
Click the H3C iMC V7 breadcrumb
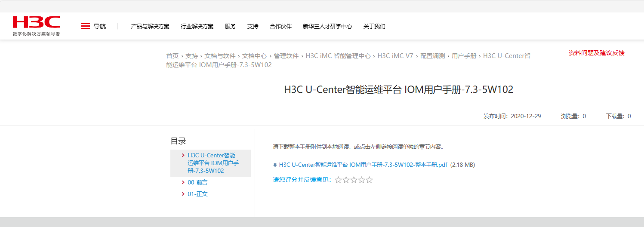pyautogui.click(x=395, y=56)
